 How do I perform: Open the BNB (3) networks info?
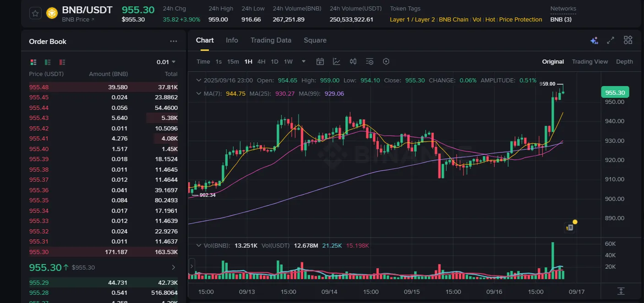pyautogui.click(x=561, y=20)
